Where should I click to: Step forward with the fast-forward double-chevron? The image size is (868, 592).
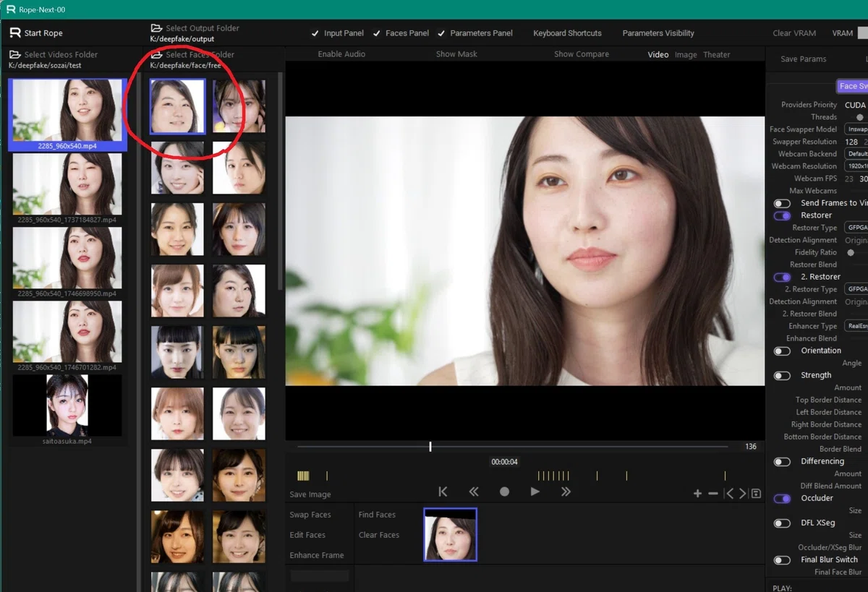point(566,492)
